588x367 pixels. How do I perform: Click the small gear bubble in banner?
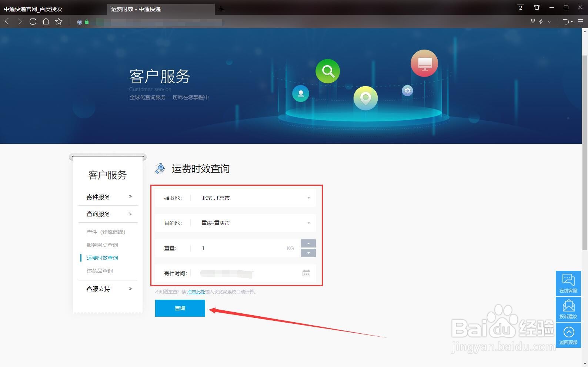407,90
